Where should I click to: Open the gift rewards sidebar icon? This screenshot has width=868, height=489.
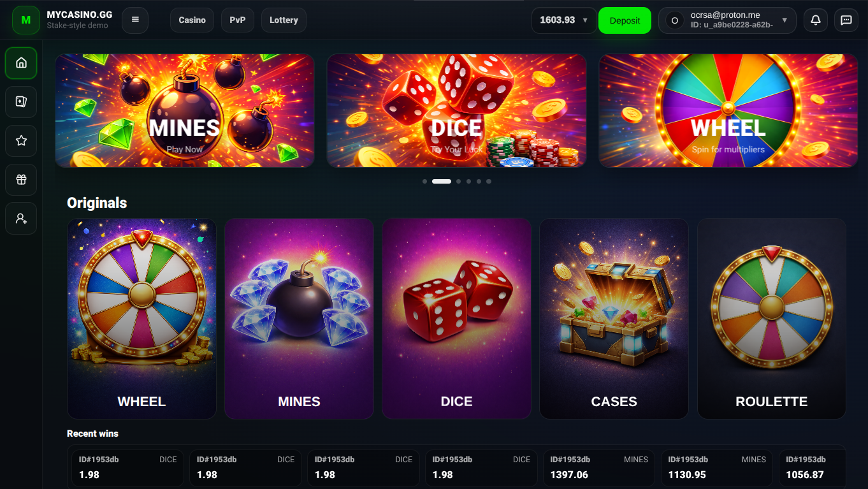click(21, 180)
